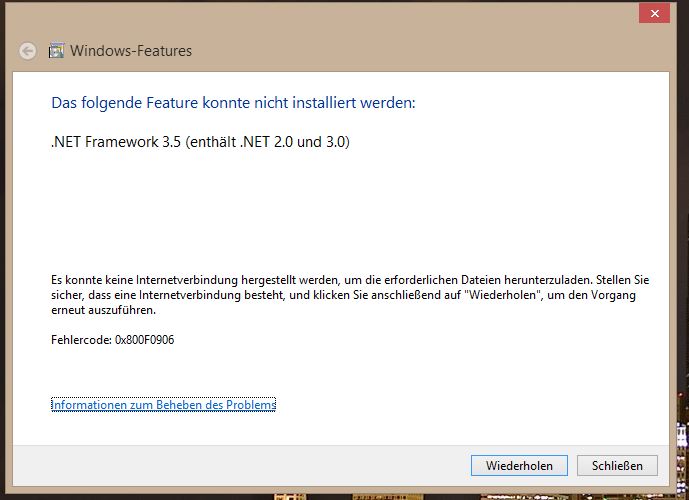
Task: Click the 'Windows-Features' title text
Action: (131, 51)
